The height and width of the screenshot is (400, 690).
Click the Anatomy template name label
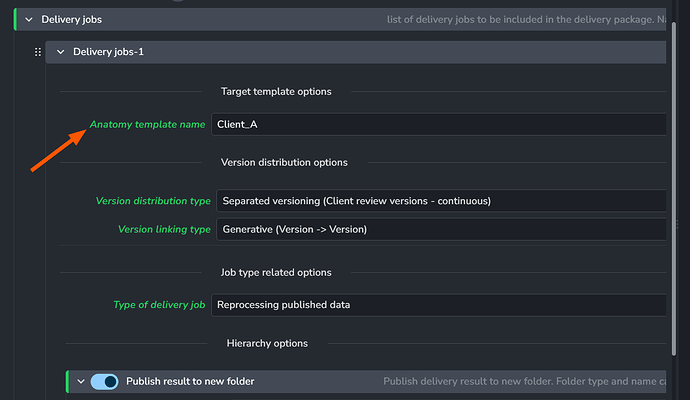(147, 125)
